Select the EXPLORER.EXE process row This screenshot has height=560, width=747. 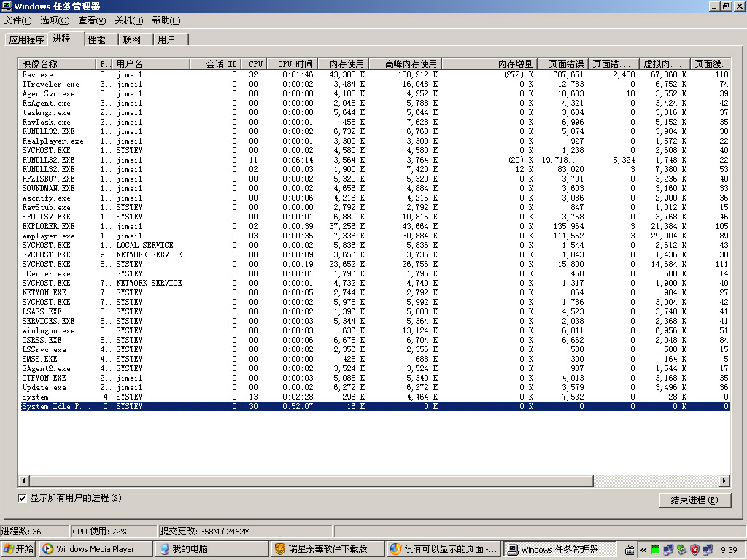[376, 227]
